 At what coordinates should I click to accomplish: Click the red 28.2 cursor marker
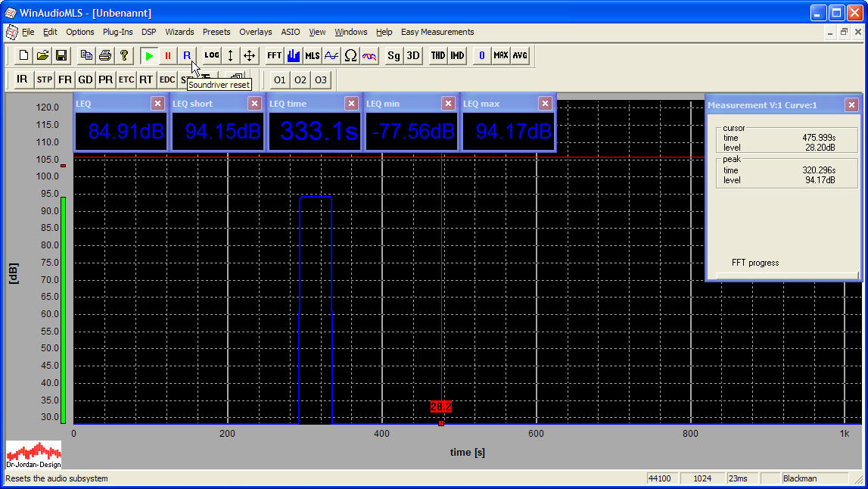click(x=440, y=407)
